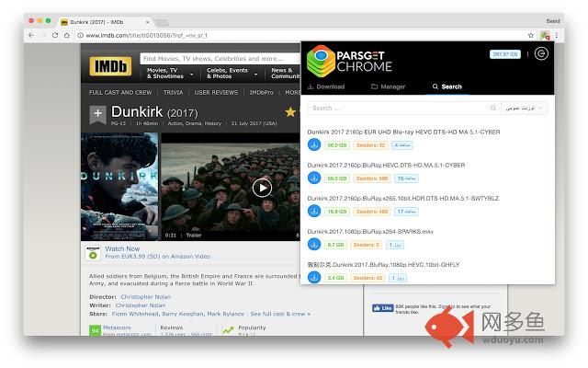Open writer Christopher Nolan's page

pyautogui.click(x=141, y=305)
